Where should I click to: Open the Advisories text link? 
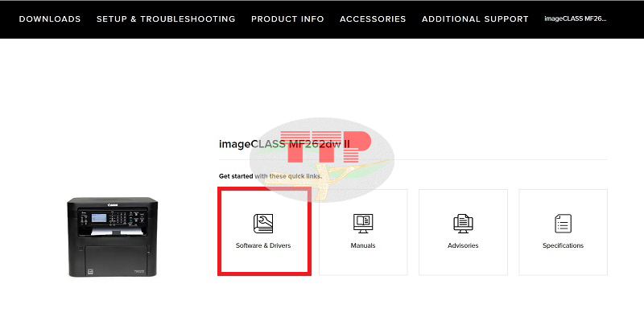pyautogui.click(x=463, y=245)
